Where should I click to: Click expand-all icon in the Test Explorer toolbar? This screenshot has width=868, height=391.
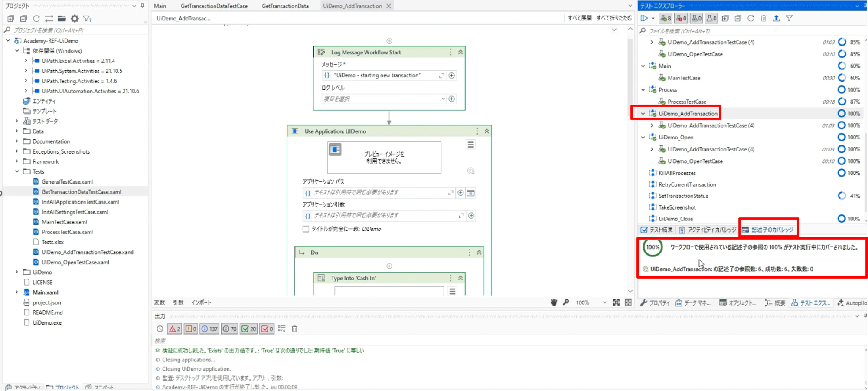[x=725, y=18]
